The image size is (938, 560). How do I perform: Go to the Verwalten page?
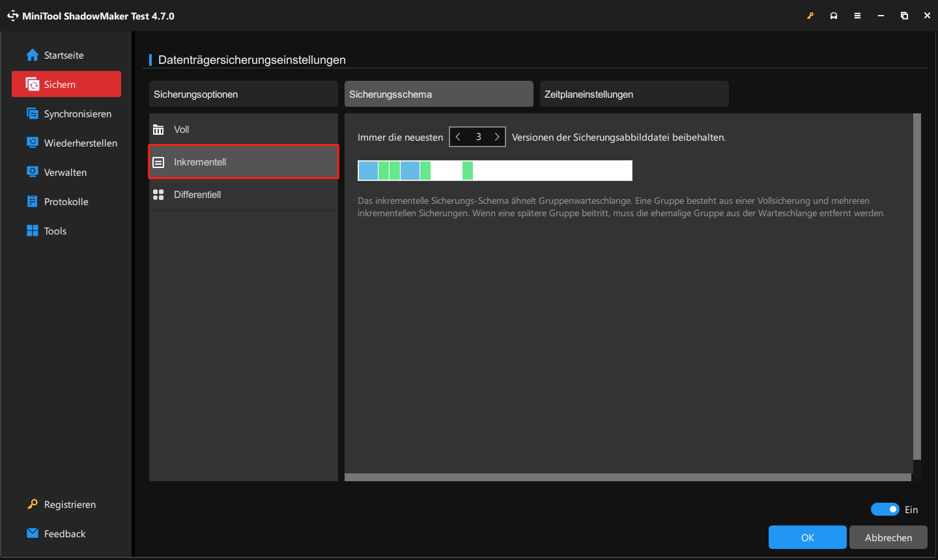[x=66, y=173]
